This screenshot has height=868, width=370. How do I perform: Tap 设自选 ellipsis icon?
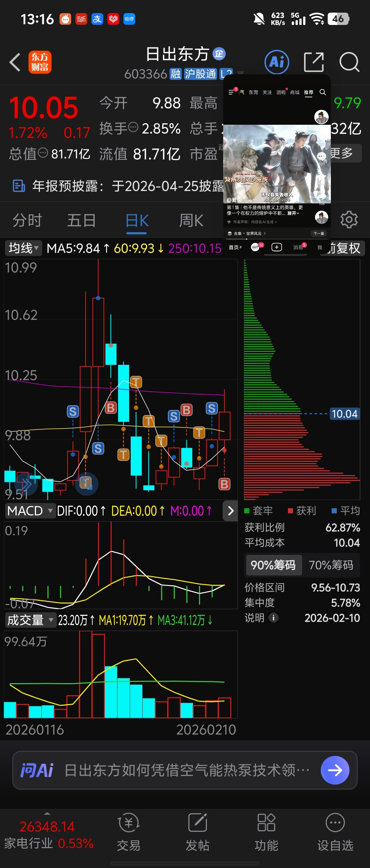tap(335, 823)
